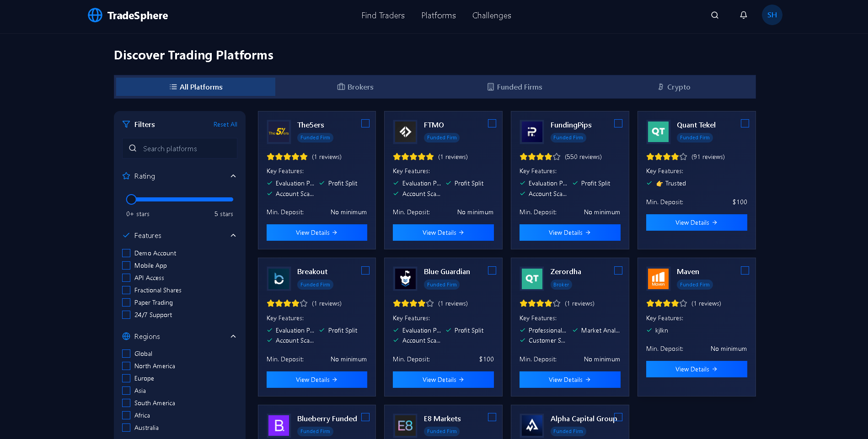Open the search icon in header
868x439 pixels.
tap(715, 15)
